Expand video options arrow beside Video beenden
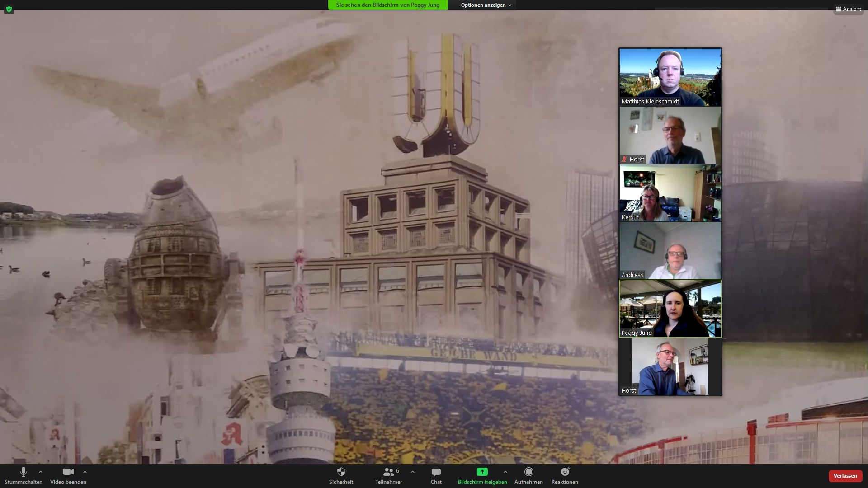This screenshot has height=488, width=868. coord(85,472)
